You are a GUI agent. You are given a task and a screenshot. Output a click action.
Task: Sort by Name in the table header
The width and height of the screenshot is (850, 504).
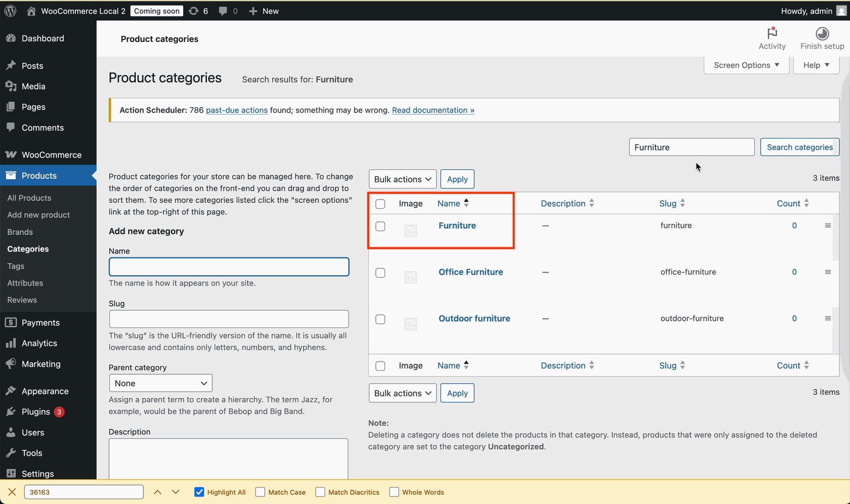453,204
